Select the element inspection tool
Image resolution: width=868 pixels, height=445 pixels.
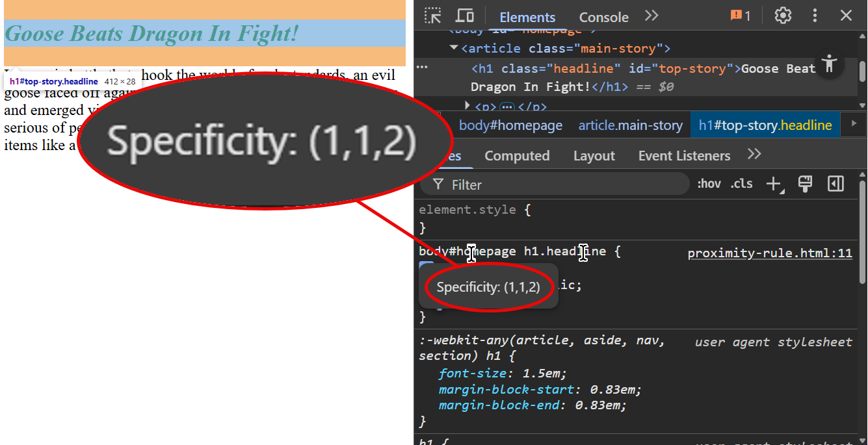(432, 16)
